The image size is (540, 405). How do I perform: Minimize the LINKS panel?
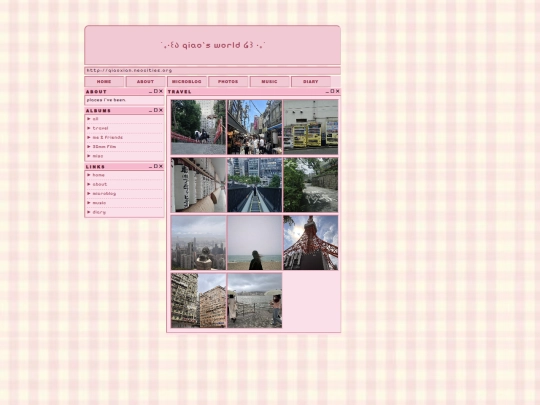coord(150,167)
